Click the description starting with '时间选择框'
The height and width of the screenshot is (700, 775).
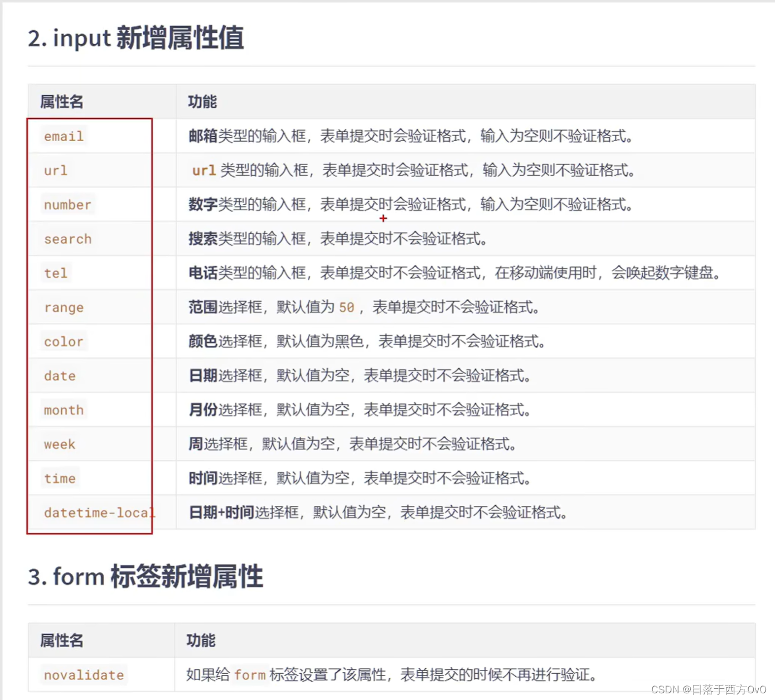pos(360,478)
